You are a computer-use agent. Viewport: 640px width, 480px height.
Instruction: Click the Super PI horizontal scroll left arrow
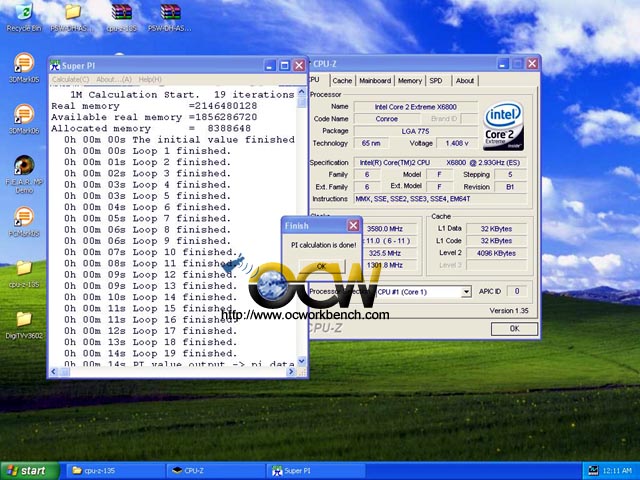(54, 371)
